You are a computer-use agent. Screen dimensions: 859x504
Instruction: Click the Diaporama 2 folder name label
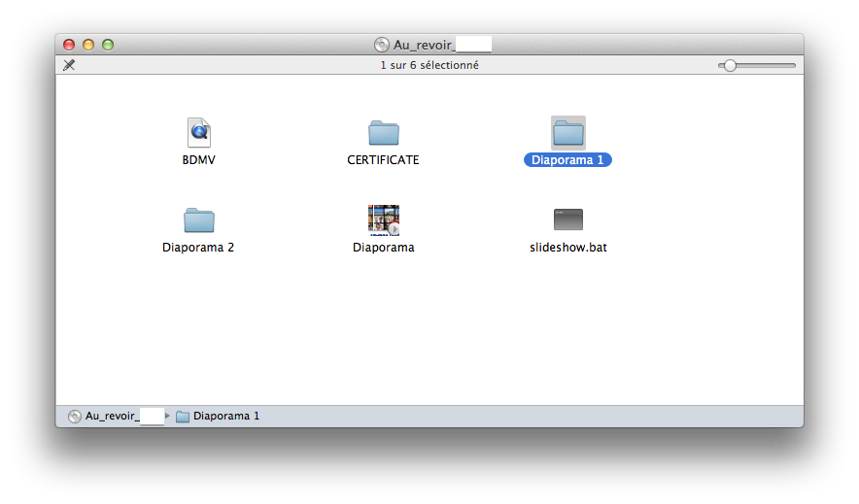tap(198, 248)
